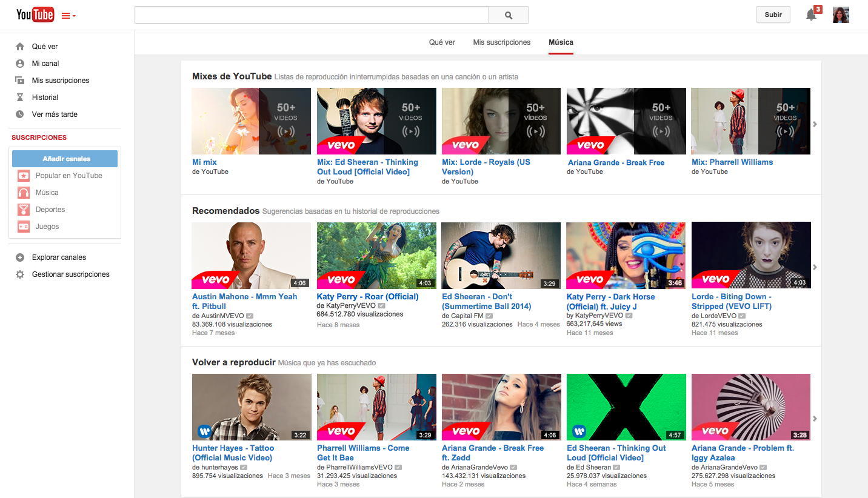Expand Recomendados row with right arrow
Viewport: 868px width, 498px height.
[815, 267]
